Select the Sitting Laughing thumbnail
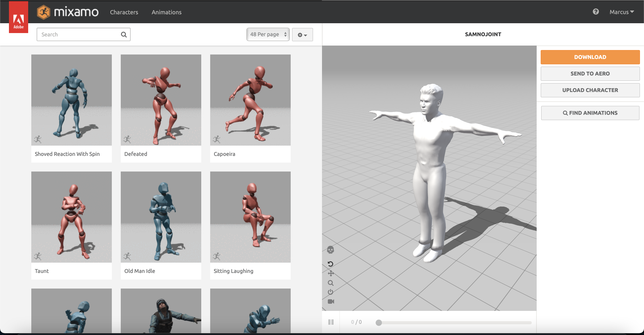Image resolution: width=644 pixels, height=335 pixels. (x=250, y=217)
